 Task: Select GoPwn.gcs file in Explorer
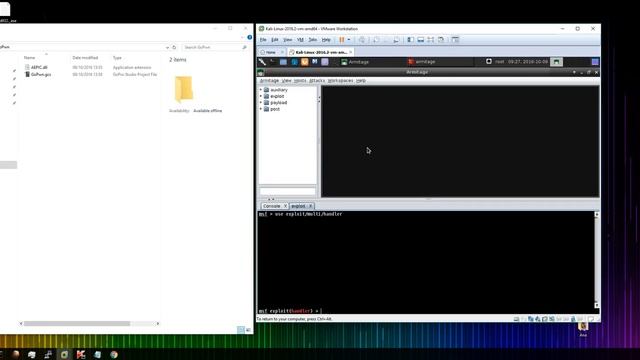(41, 74)
